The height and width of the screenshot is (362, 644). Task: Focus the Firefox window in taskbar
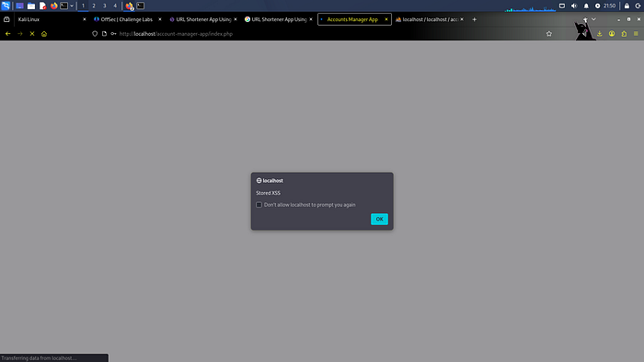pos(130,6)
